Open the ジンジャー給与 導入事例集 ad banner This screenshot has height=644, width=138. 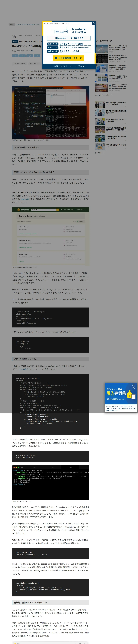(121, 393)
